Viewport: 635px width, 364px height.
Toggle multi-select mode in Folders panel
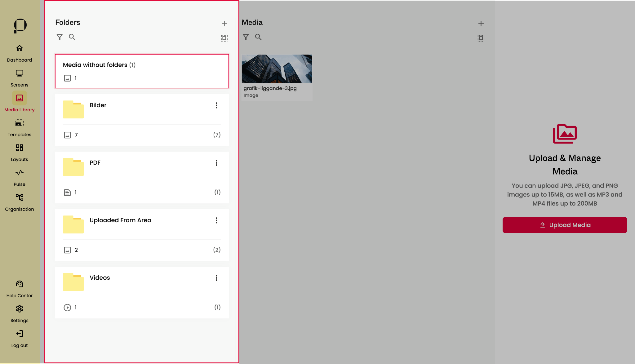point(224,38)
